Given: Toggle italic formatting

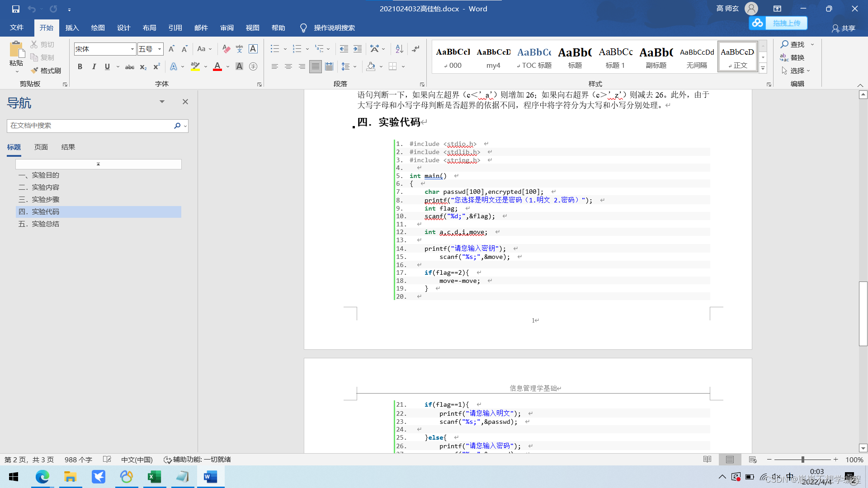Looking at the screenshot, I should coord(94,67).
